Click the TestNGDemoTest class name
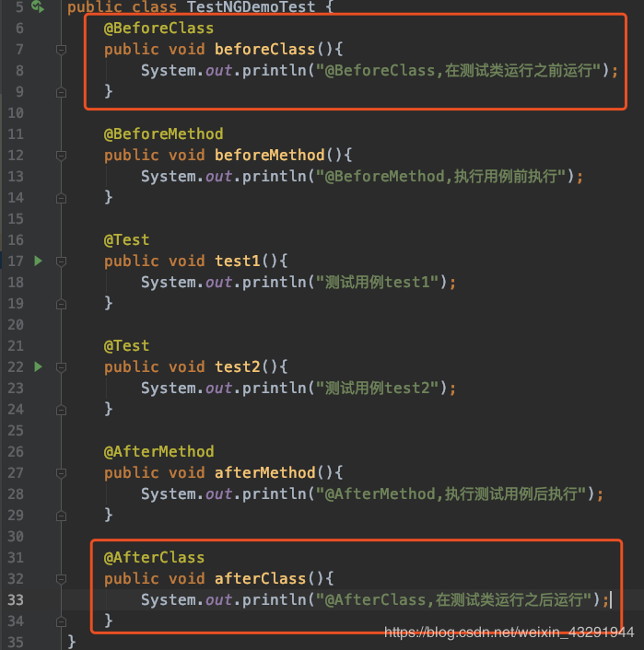This screenshot has height=650, width=644. click(x=251, y=7)
